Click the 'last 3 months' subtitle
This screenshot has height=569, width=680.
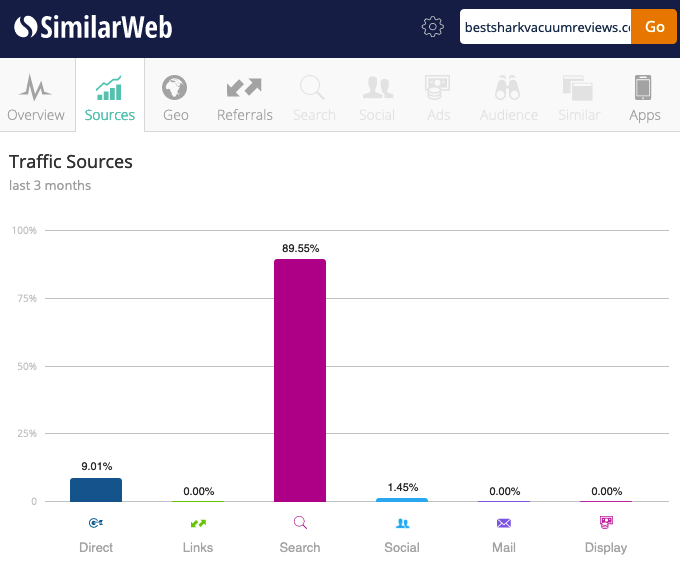pyautogui.click(x=50, y=185)
